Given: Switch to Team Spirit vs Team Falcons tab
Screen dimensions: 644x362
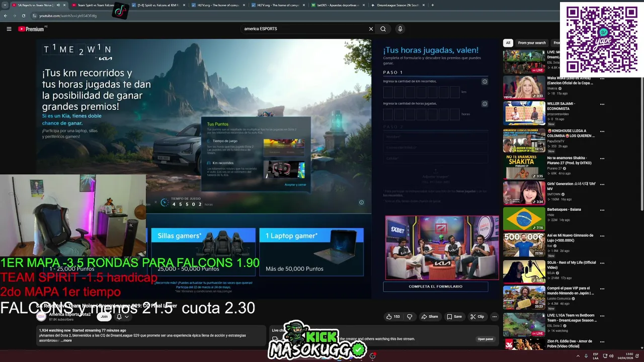Looking at the screenshot, I should 96,5.
